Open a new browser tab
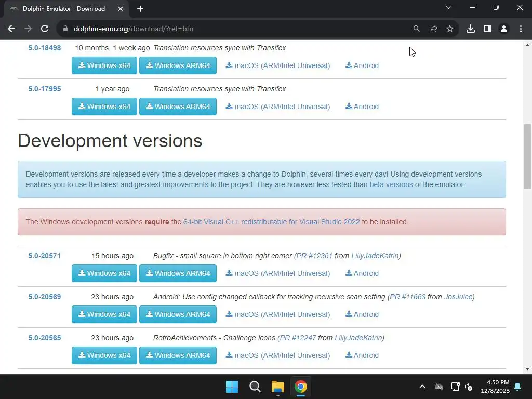Viewport: 532px width, 399px height. click(x=140, y=9)
